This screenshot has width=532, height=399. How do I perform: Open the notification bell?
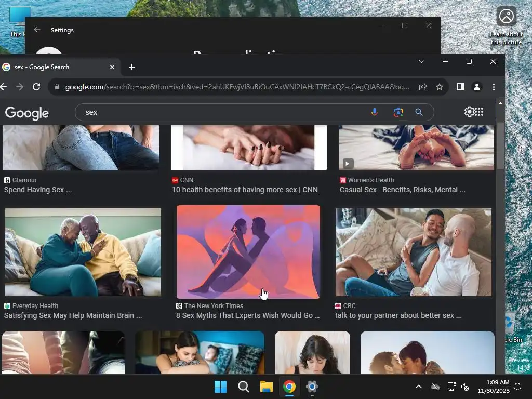pos(517,387)
